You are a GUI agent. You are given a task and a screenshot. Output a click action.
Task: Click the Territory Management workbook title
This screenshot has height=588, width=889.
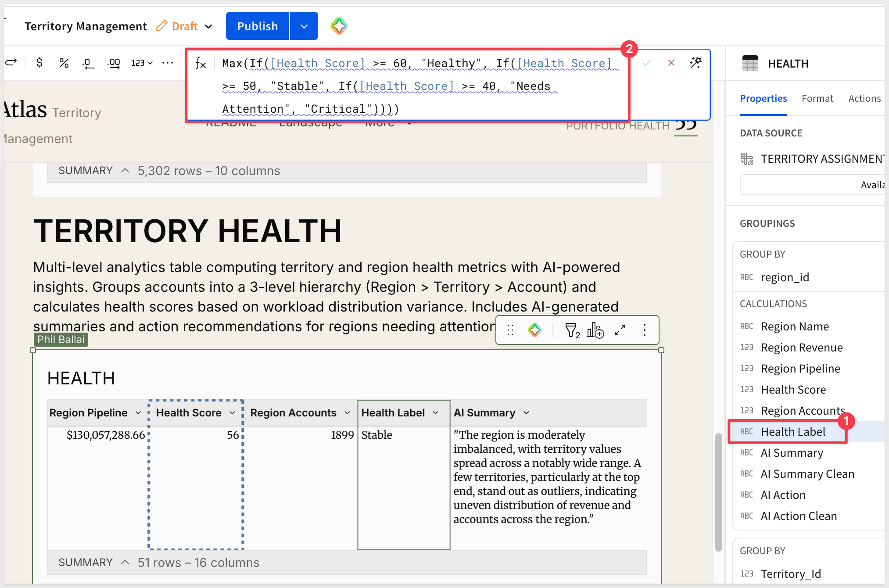tap(86, 26)
